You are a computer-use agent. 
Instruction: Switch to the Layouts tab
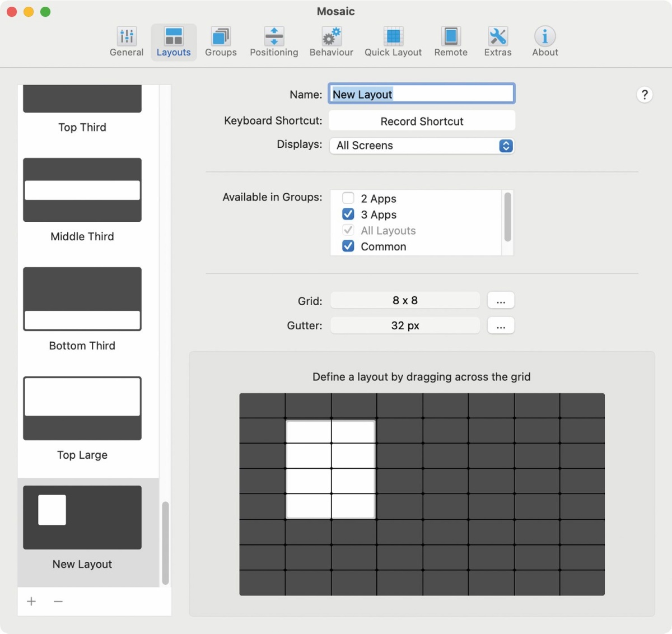pyautogui.click(x=174, y=42)
